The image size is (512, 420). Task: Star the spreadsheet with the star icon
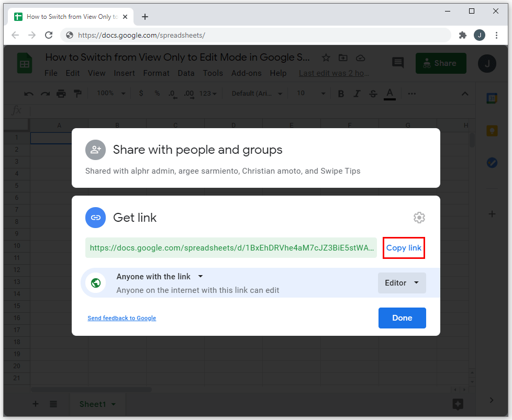click(326, 58)
